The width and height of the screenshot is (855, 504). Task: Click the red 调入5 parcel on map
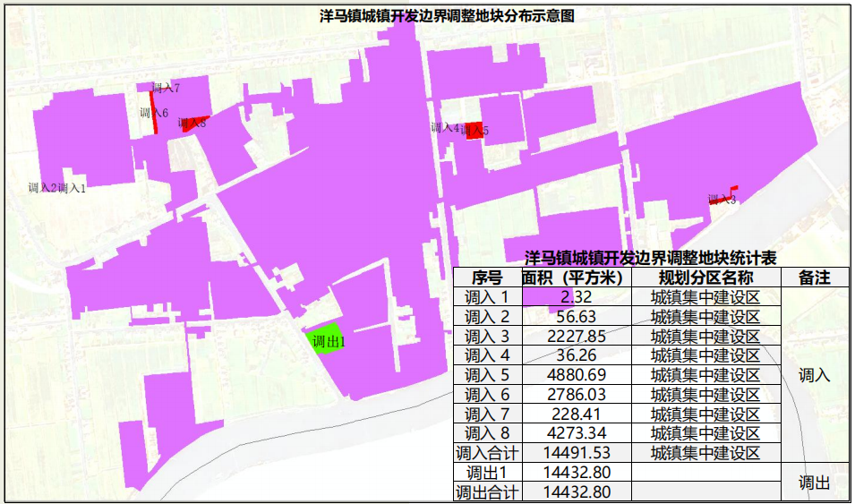[475, 131]
